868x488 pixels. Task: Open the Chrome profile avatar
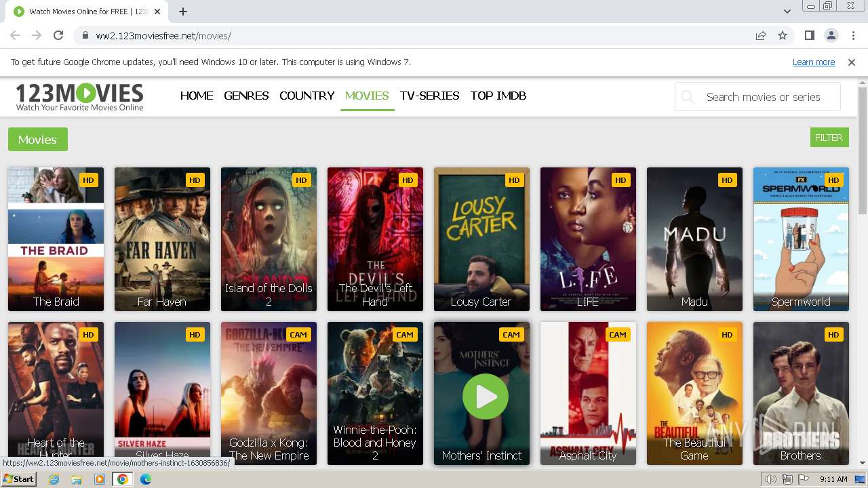pos(831,35)
